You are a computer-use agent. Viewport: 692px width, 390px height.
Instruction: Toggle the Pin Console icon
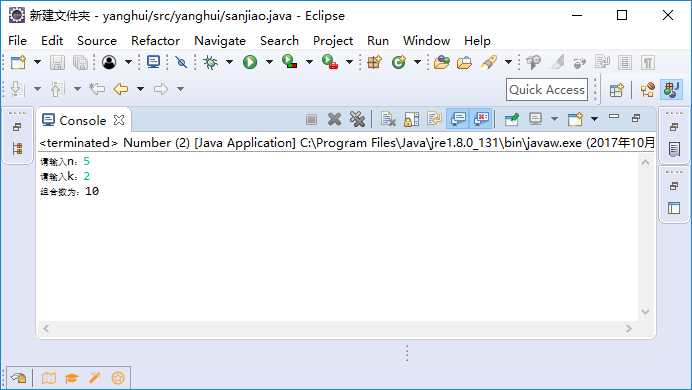pos(511,119)
